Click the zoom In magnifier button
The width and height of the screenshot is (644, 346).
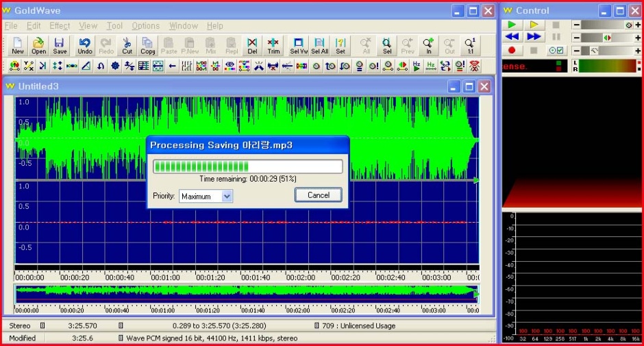[x=428, y=46]
